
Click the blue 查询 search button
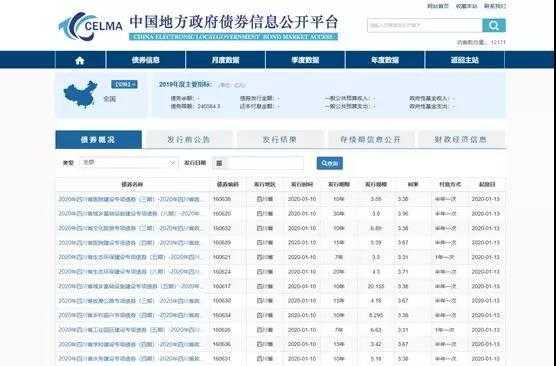(330, 163)
